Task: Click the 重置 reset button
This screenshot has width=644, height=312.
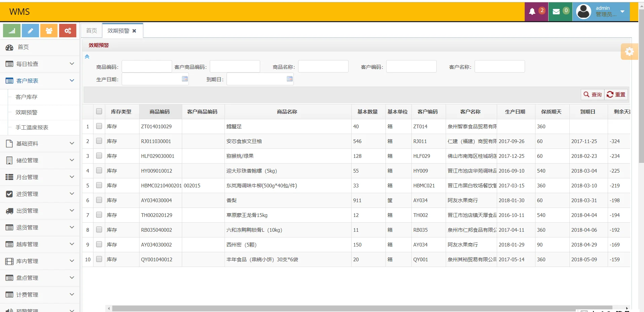Action: coord(616,94)
